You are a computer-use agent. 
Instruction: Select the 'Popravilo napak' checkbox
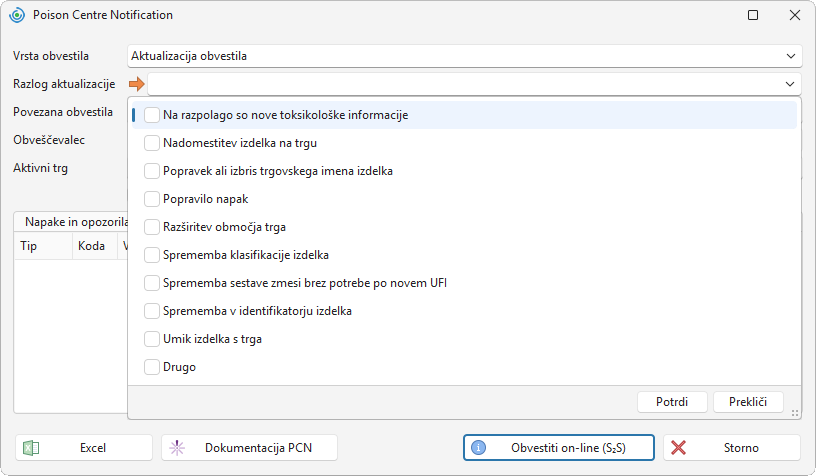(152, 199)
